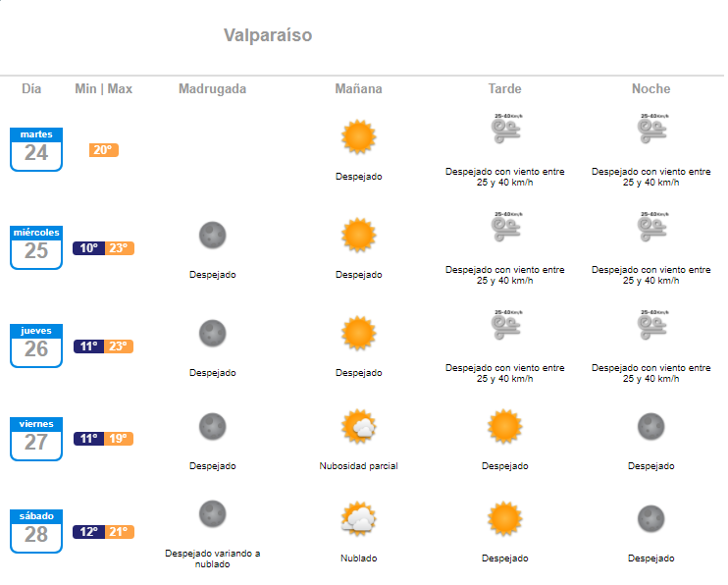Select the sábado 28 calendar date
The height and width of the screenshot is (585, 728).
36,530
